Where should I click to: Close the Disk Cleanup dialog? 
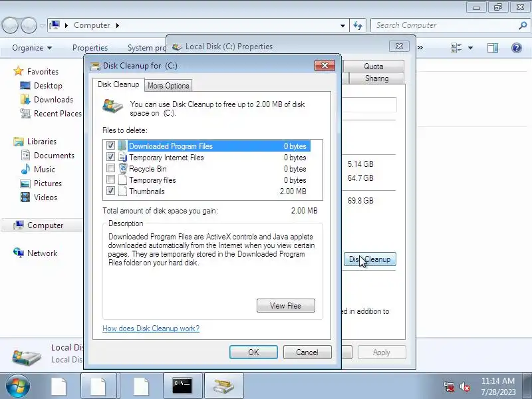(x=325, y=65)
